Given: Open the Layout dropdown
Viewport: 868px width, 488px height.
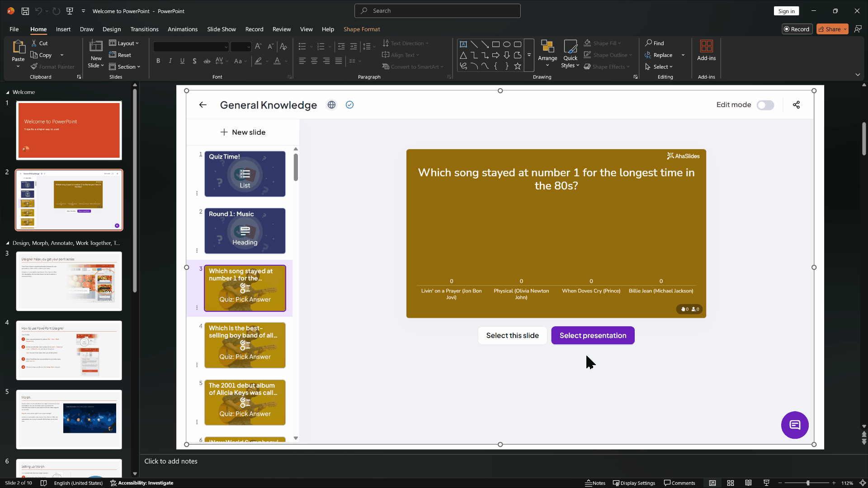Looking at the screenshot, I should click(x=124, y=43).
